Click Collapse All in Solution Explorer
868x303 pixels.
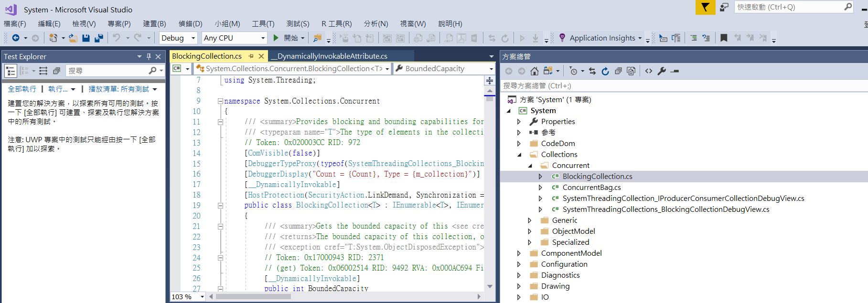pyautogui.click(x=618, y=71)
